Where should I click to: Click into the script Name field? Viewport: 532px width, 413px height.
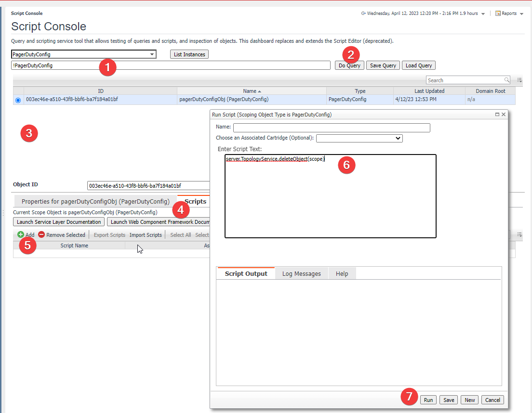pyautogui.click(x=332, y=128)
